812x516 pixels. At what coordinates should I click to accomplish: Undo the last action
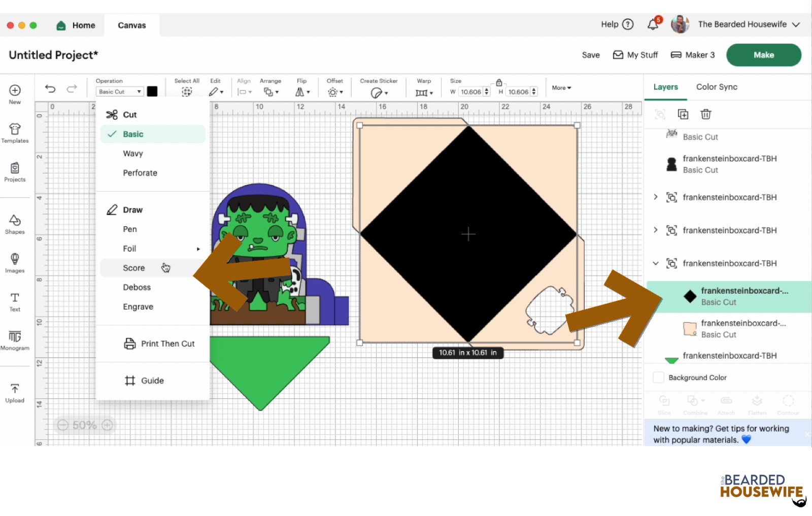(x=50, y=89)
